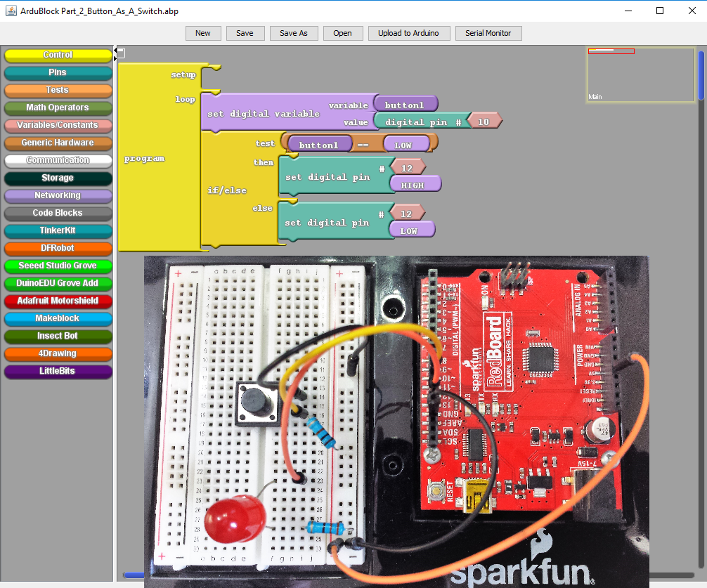Open the Pins blocks category
The image size is (707, 588).
tap(58, 72)
